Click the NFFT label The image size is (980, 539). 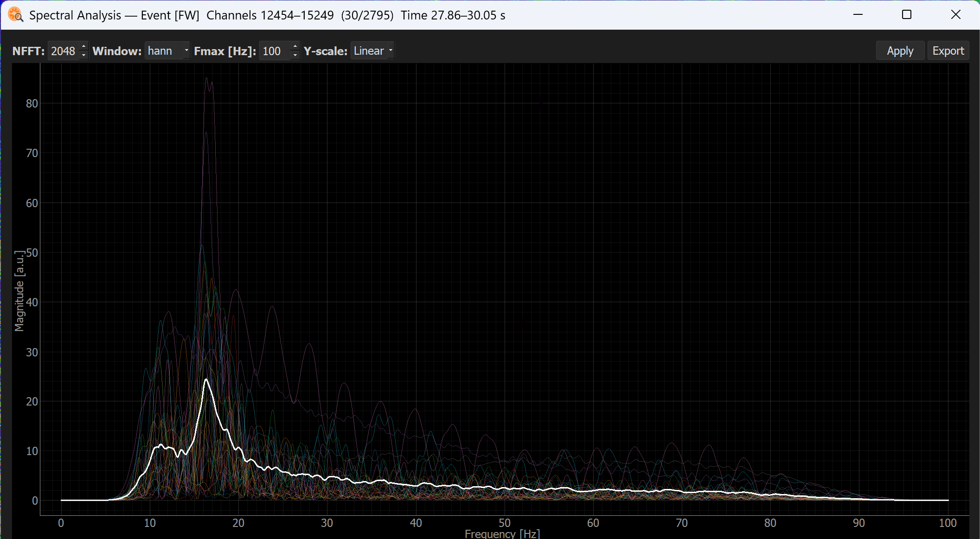click(x=28, y=51)
